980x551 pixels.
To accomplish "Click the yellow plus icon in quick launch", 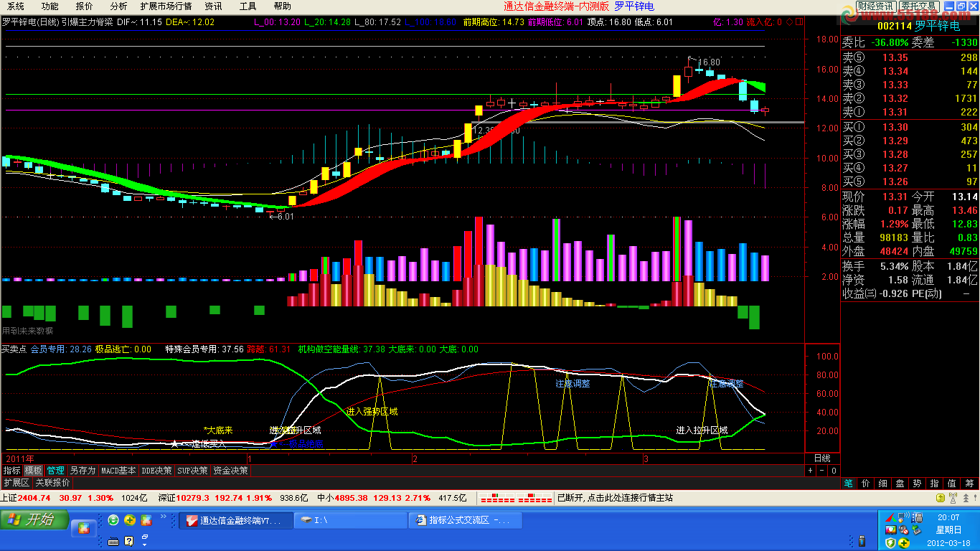I will click(x=130, y=520).
